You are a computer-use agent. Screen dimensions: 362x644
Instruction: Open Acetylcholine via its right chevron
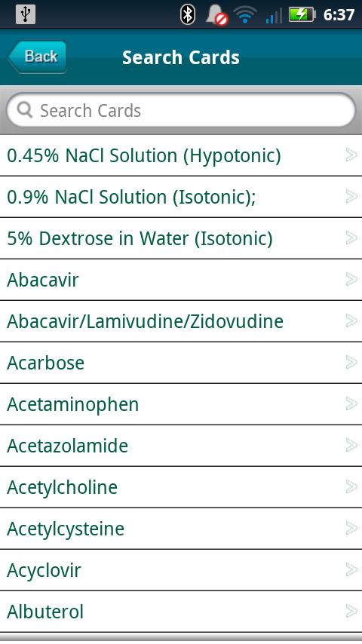click(351, 486)
